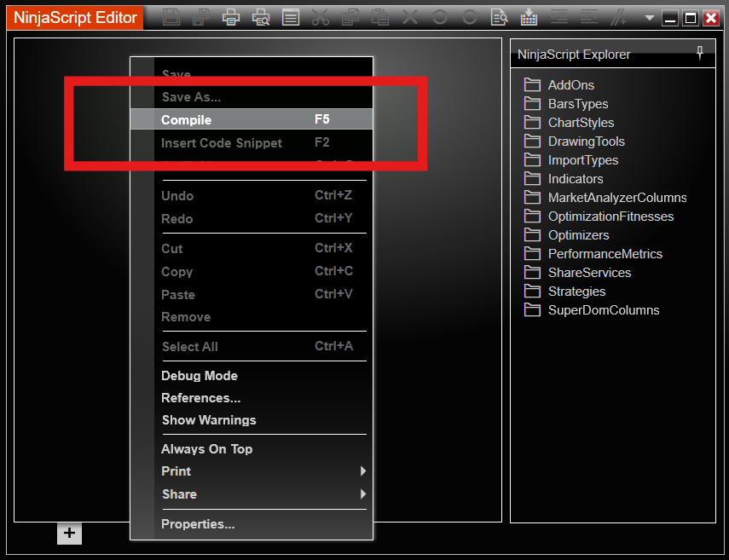Image resolution: width=729 pixels, height=560 pixels.
Task: Choose Save As... in context menu
Action: point(252,97)
